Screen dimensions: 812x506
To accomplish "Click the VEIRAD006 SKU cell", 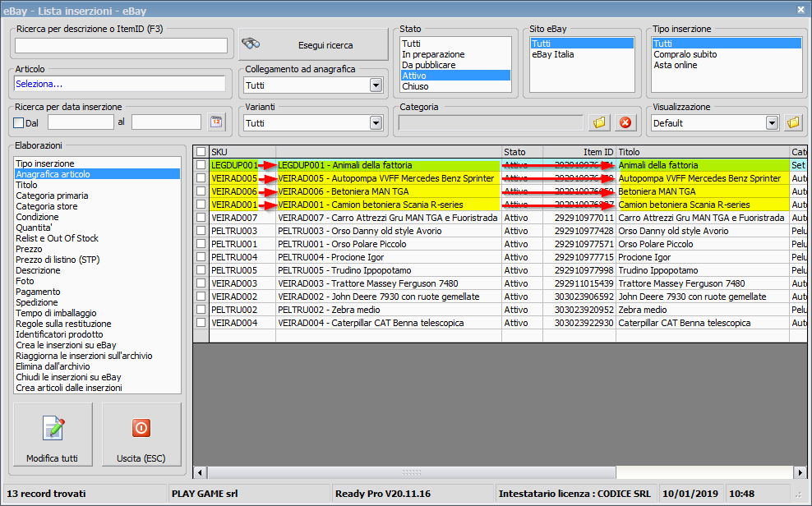I will point(242,191).
